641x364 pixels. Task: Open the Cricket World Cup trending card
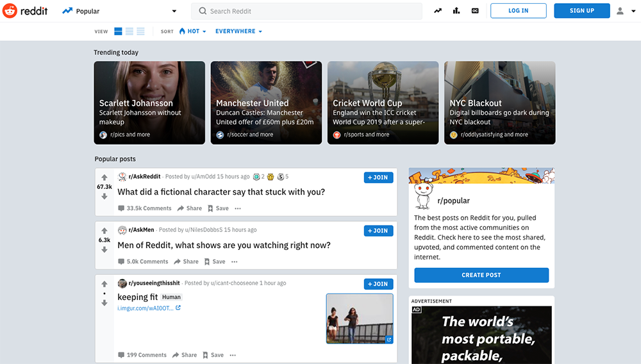383,103
